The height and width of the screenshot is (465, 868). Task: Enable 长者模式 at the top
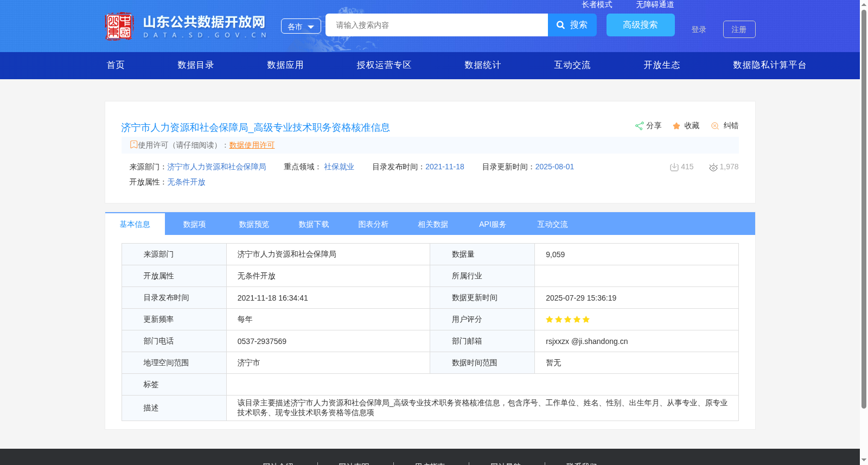tap(597, 4)
